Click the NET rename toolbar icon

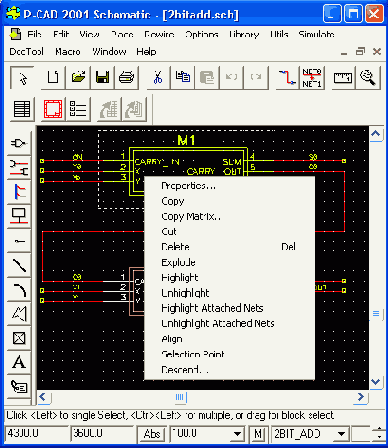[x=312, y=78]
